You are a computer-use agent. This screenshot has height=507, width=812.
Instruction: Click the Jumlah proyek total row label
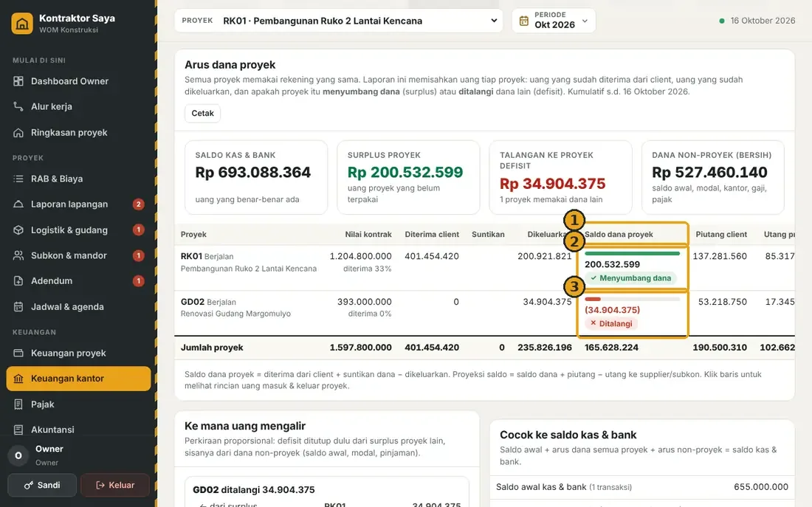pos(212,348)
